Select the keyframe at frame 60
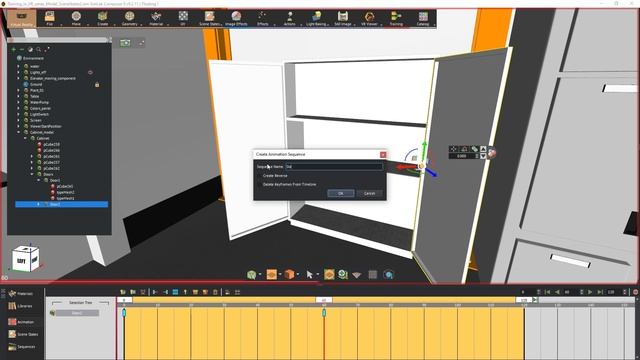 pos(324,313)
